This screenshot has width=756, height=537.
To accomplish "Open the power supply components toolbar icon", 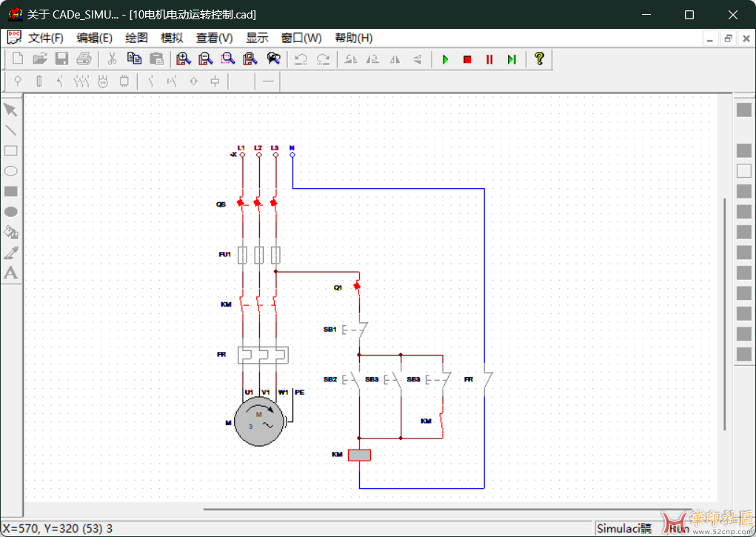I will point(18,81).
